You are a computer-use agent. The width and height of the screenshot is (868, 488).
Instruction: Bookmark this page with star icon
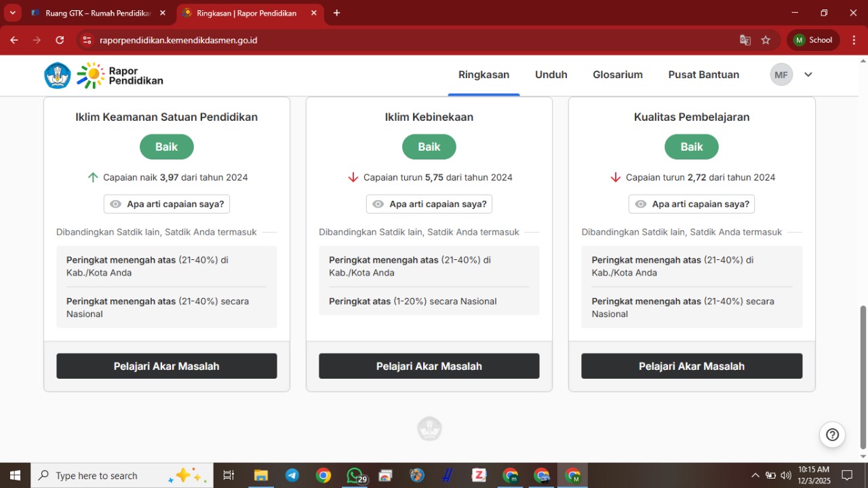pos(766,40)
